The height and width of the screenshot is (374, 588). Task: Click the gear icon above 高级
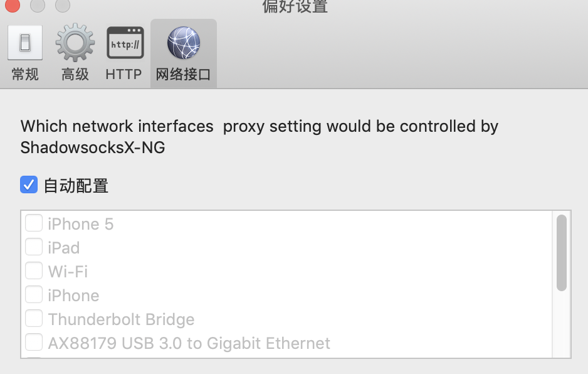pos(75,43)
